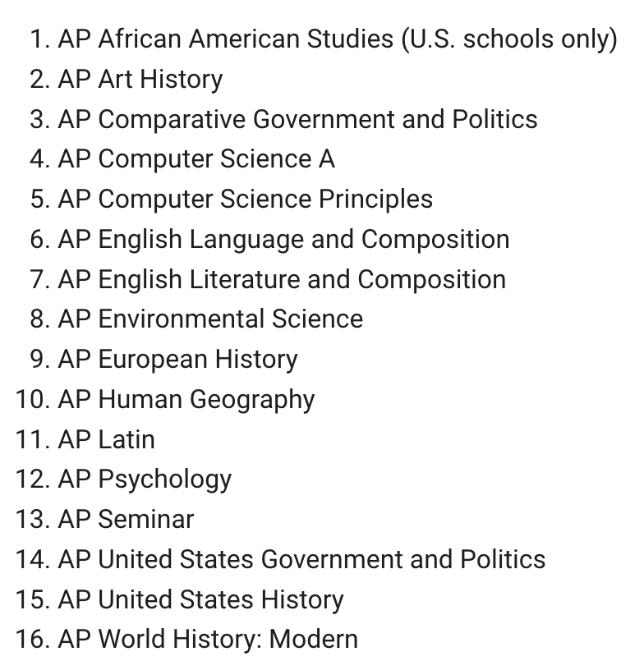This screenshot has width=644, height=670.
Task: Select the AP Psychology item
Action: (x=145, y=480)
